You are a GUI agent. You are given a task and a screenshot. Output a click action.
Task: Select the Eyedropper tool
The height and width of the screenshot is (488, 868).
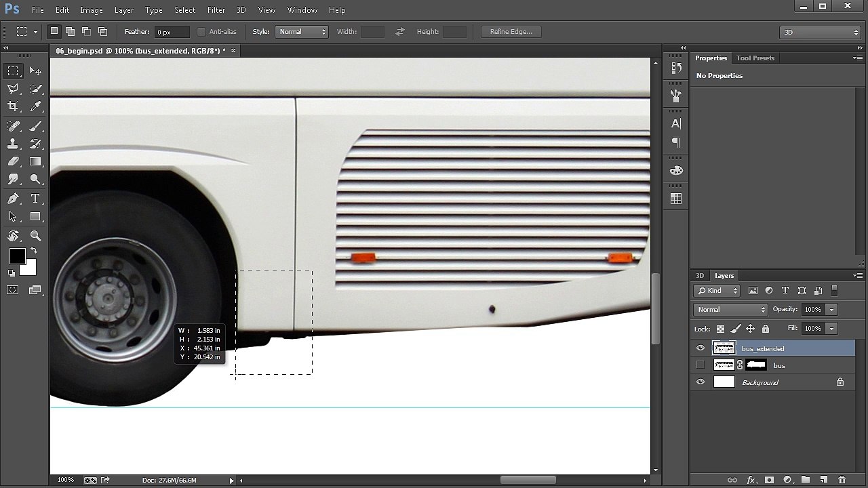(35, 106)
